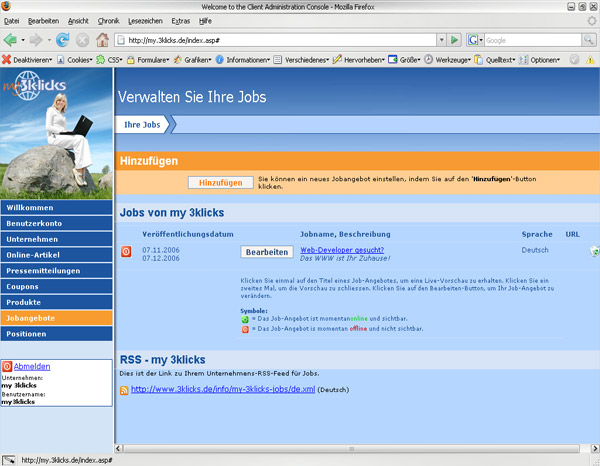
Task: Open Positionen in the sidebar
Action: [x=57, y=334]
